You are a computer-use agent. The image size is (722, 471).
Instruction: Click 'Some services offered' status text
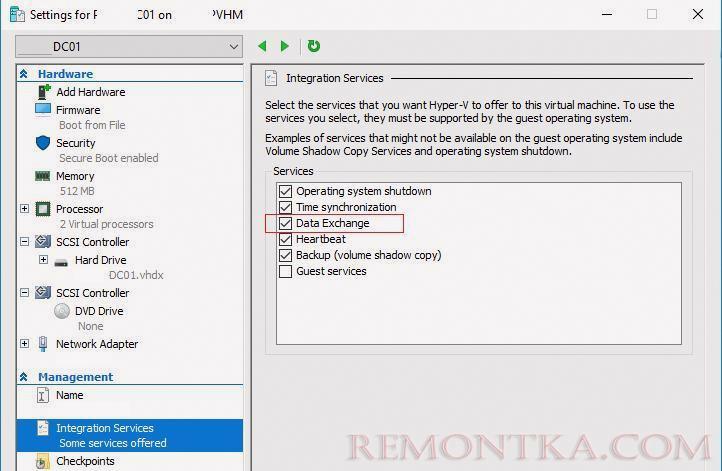coord(113,443)
